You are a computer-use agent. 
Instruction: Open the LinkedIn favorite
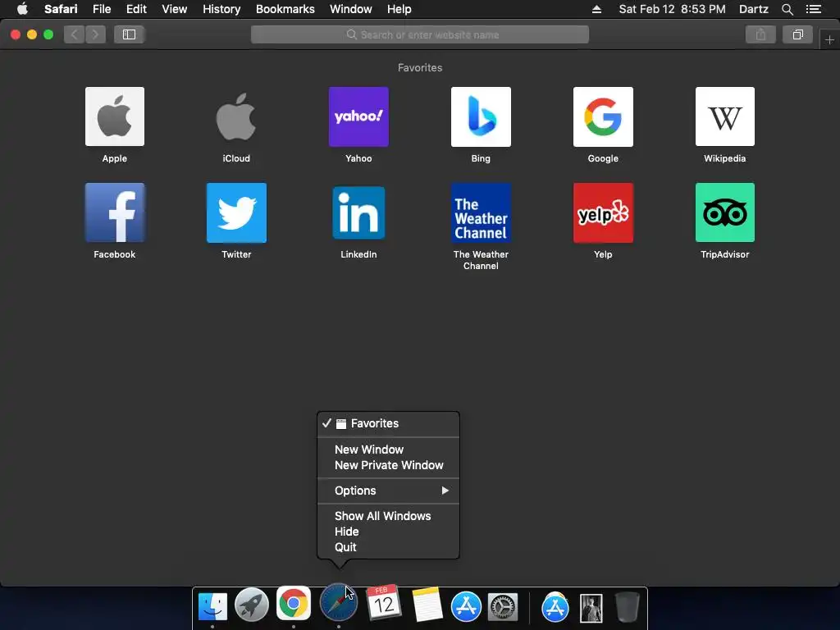point(358,212)
